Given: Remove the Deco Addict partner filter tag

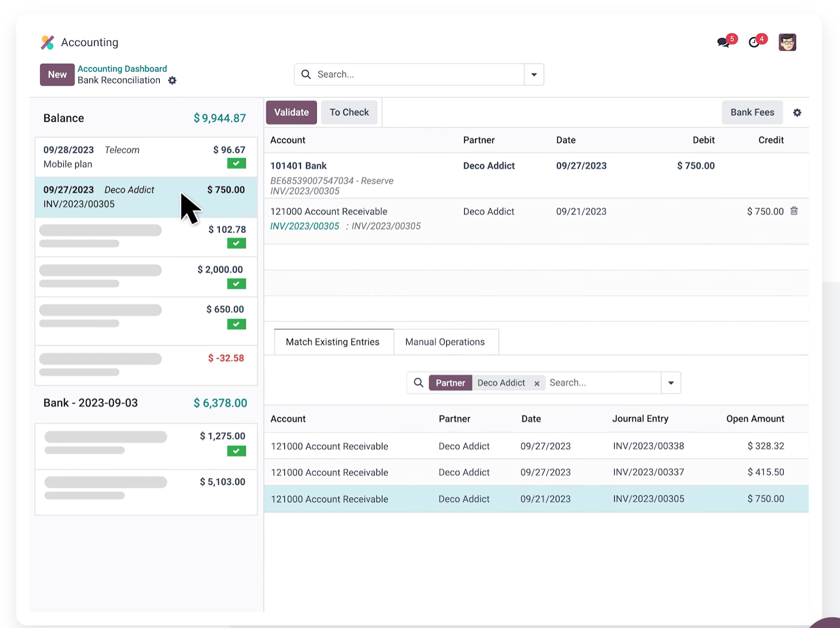Looking at the screenshot, I should [x=537, y=383].
